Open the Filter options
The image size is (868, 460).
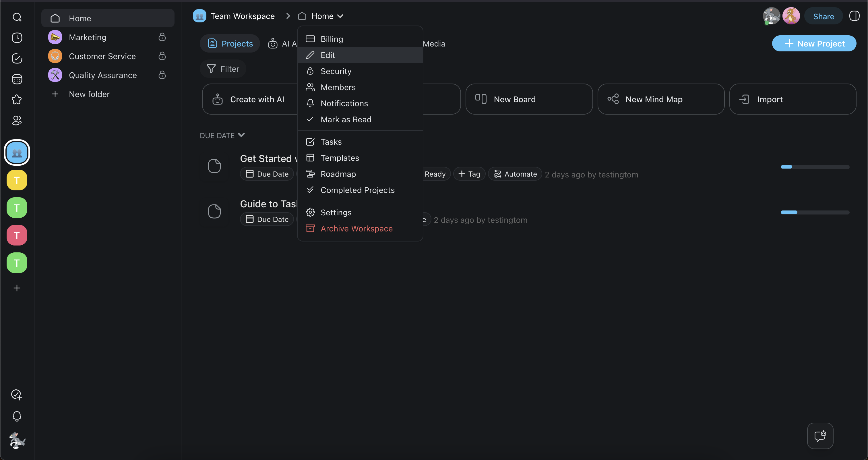tap(223, 69)
